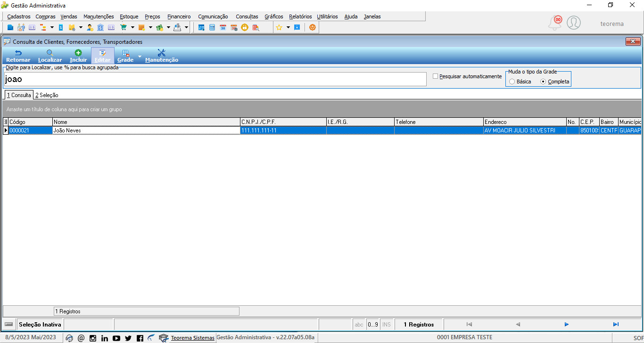This screenshot has width=644, height=343.
Task: Click the LinkedIn icon in status bar
Action: [105, 338]
